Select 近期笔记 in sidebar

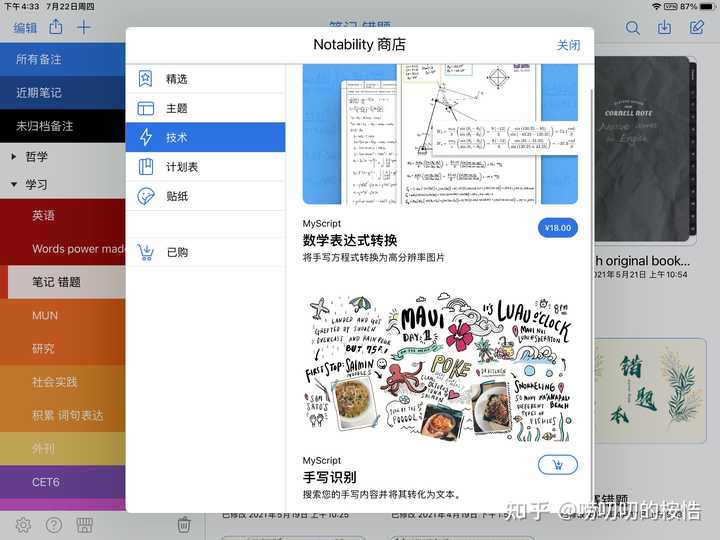(x=62, y=93)
